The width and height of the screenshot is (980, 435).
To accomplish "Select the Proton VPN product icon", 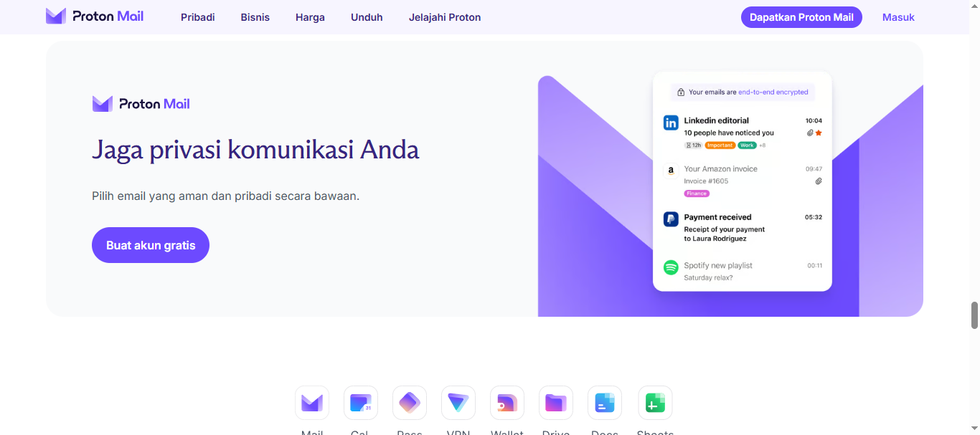I will [458, 403].
